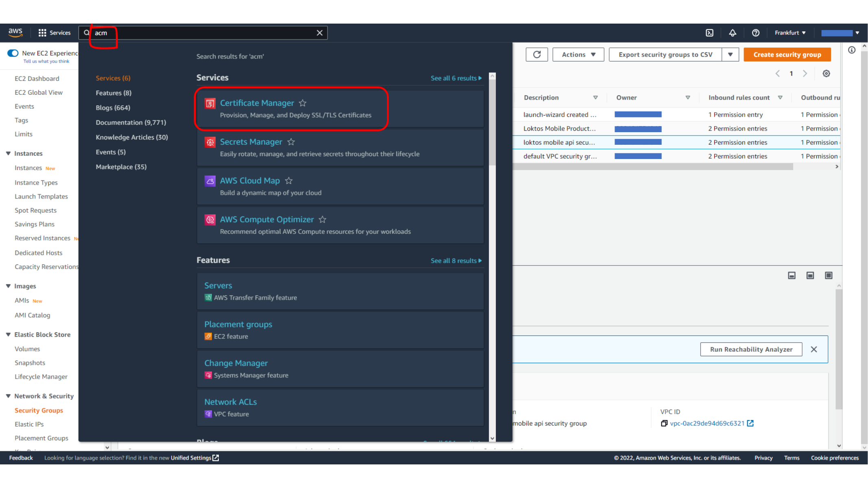Collapse the Images sidebar section

point(8,286)
